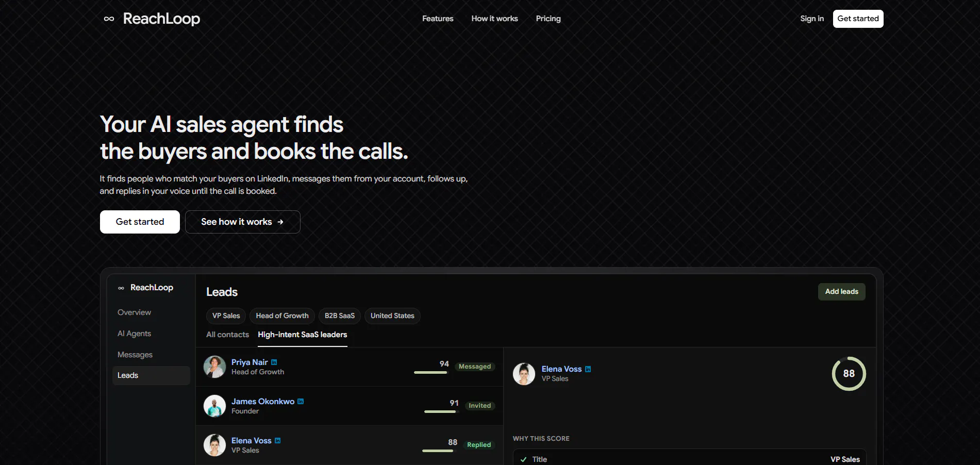Click the Messaged status badge
This screenshot has height=465, width=980.
pyautogui.click(x=475, y=367)
